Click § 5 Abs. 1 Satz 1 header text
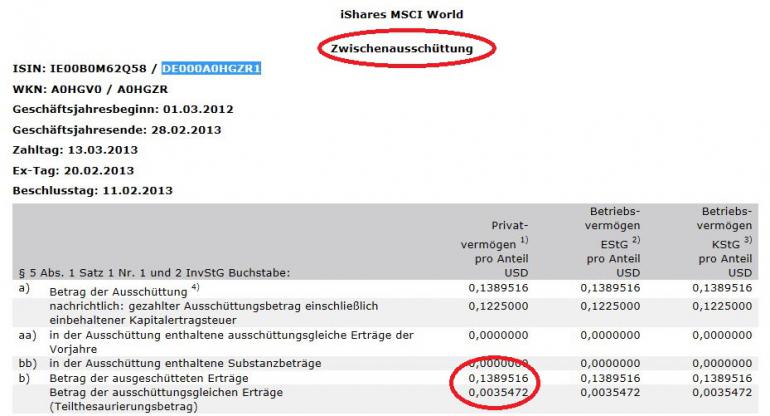The image size is (770, 416). 154,273
